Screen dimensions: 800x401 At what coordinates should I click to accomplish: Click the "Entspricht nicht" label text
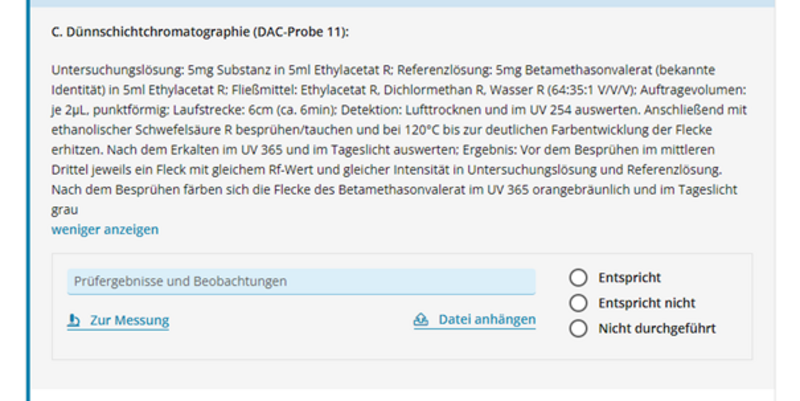646,303
